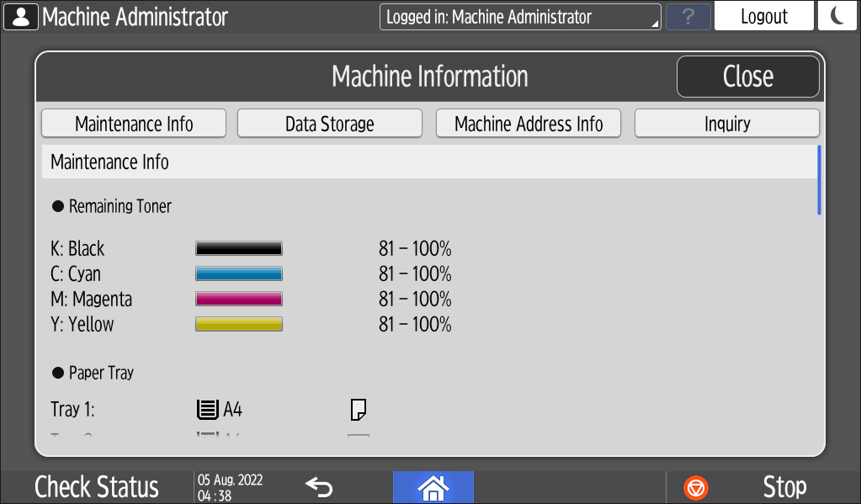This screenshot has height=504, width=861.
Task: Switch to the Maintenance Info tab
Action: (134, 124)
